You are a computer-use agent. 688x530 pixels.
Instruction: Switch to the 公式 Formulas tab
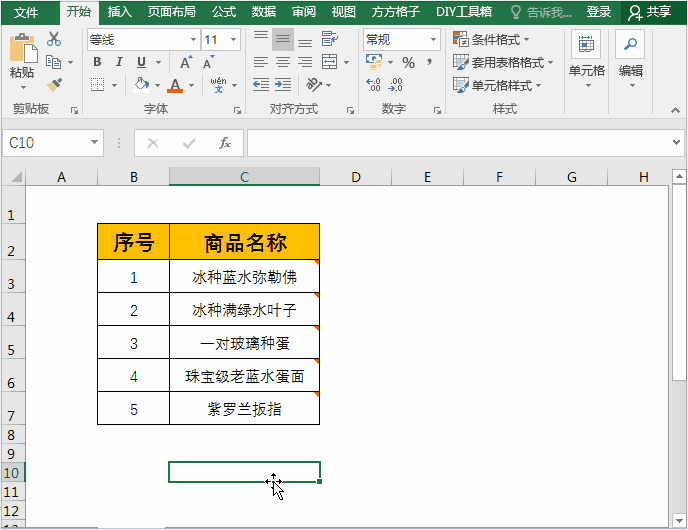pyautogui.click(x=224, y=12)
